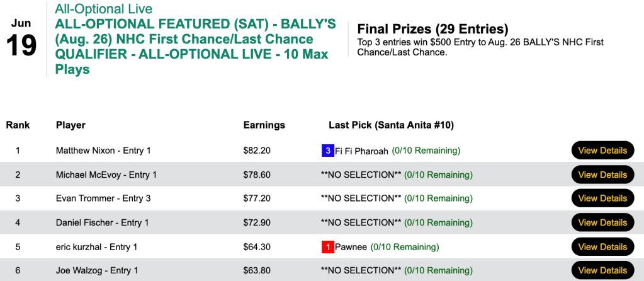644x281 pixels.
Task: Click the Rank column header
Action: click(18, 125)
